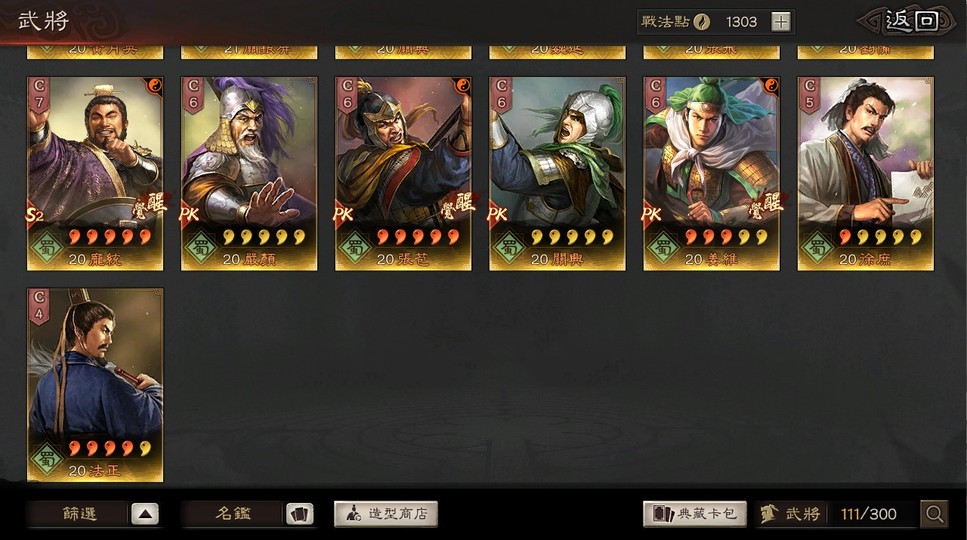Open the 典藏卡包 card pack
This screenshot has width=967, height=540.
coord(695,514)
